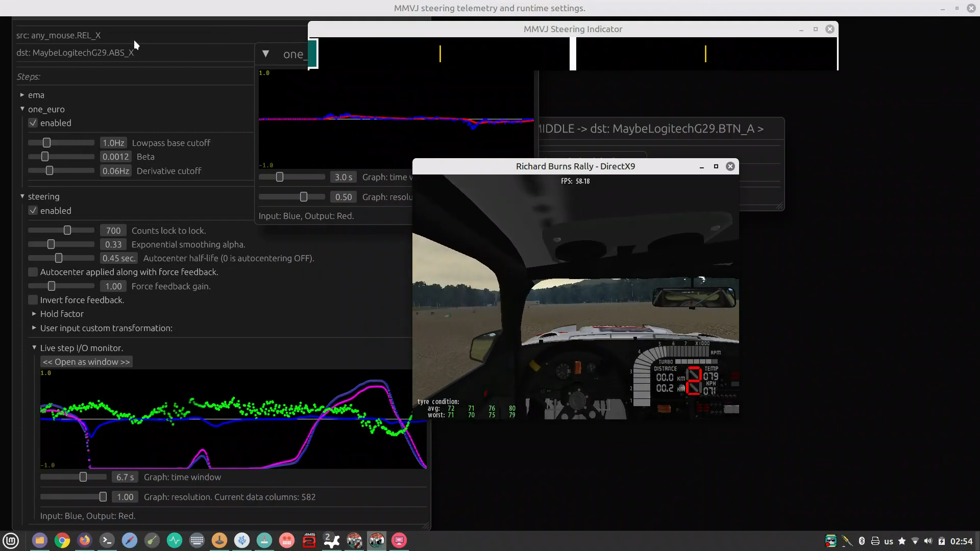Click the Counts lock to lock slider
Screen dimensions: 980x551
click(x=67, y=231)
